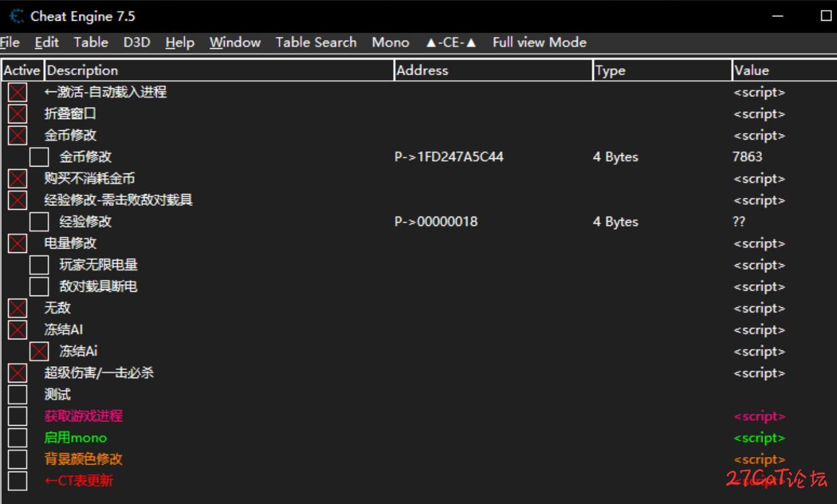Switch to Full view Mode
This screenshot has height=504, width=837.
click(x=539, y=43)
